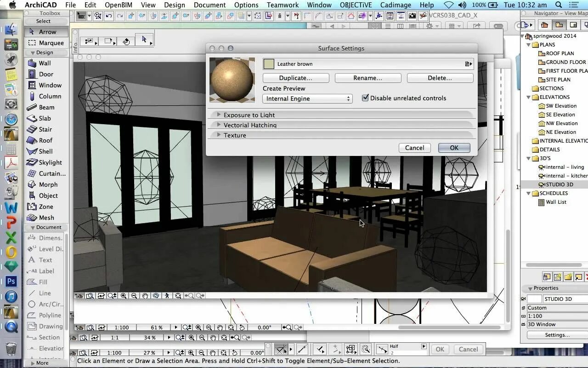Viewport: 588px width, 368px height.
Task: Open the Internal Engine preview dropdown
Action: coord(307,98)
